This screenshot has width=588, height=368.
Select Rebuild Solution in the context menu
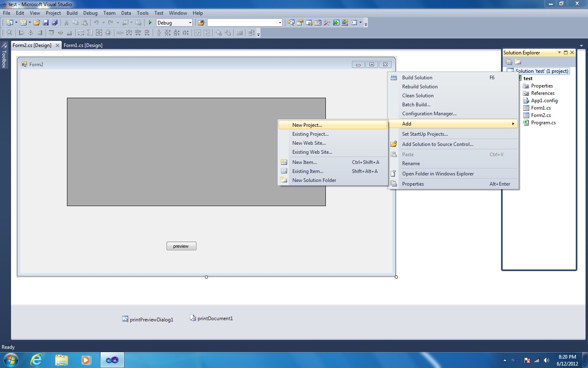click(454, 87)
